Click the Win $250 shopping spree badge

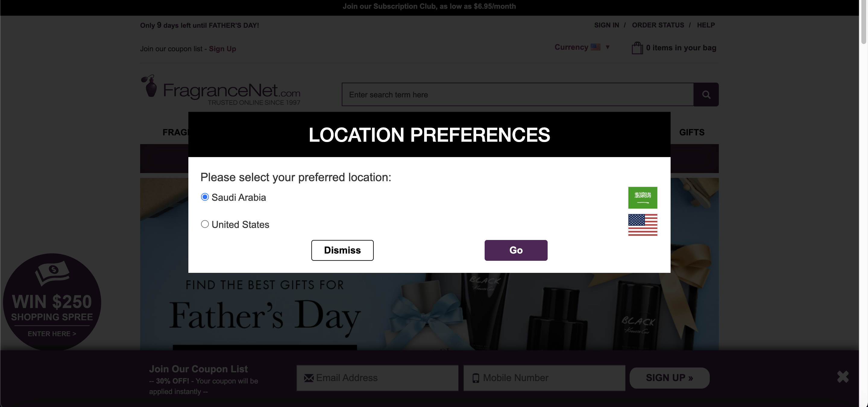pos(52,302)
